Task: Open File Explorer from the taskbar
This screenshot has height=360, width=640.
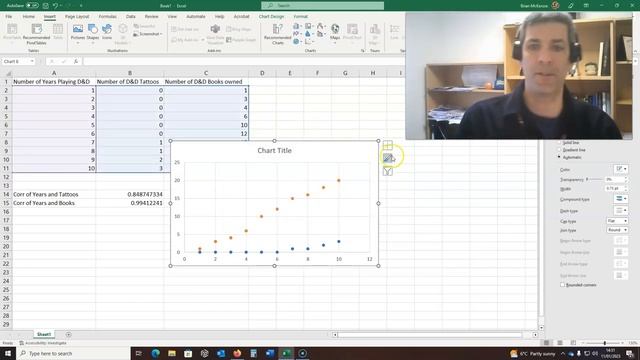Action: click(x=172, y=353)
